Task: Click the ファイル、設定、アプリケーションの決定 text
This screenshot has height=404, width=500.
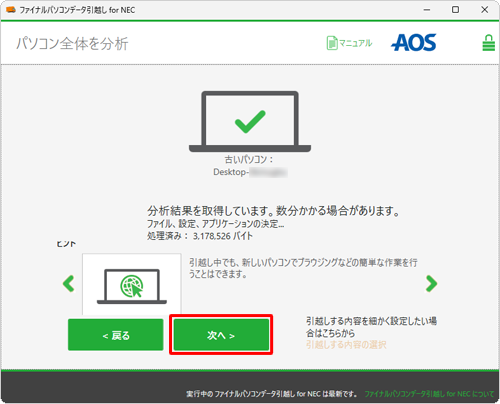Action: [216, 224]
